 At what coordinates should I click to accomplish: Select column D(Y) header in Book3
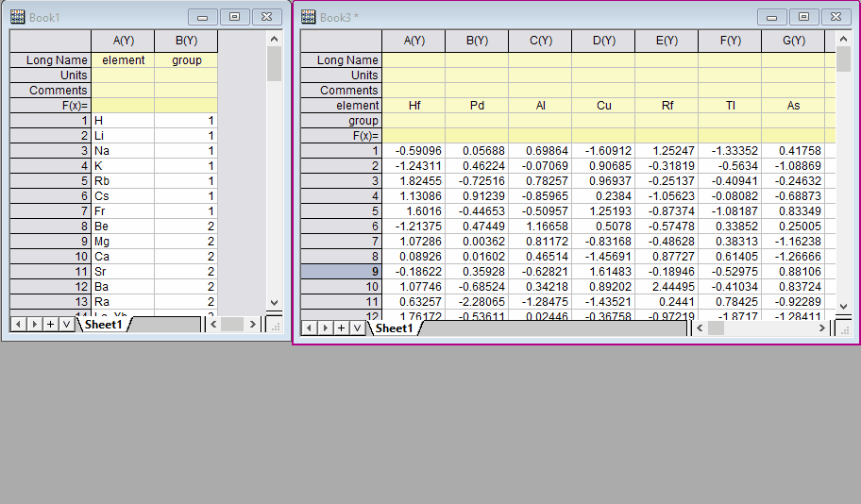603,41
